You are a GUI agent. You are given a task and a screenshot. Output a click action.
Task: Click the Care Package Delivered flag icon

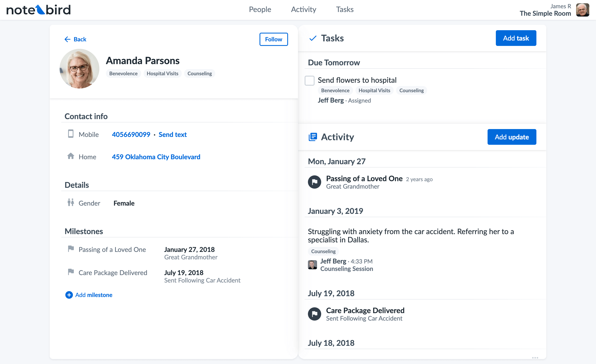314,314
